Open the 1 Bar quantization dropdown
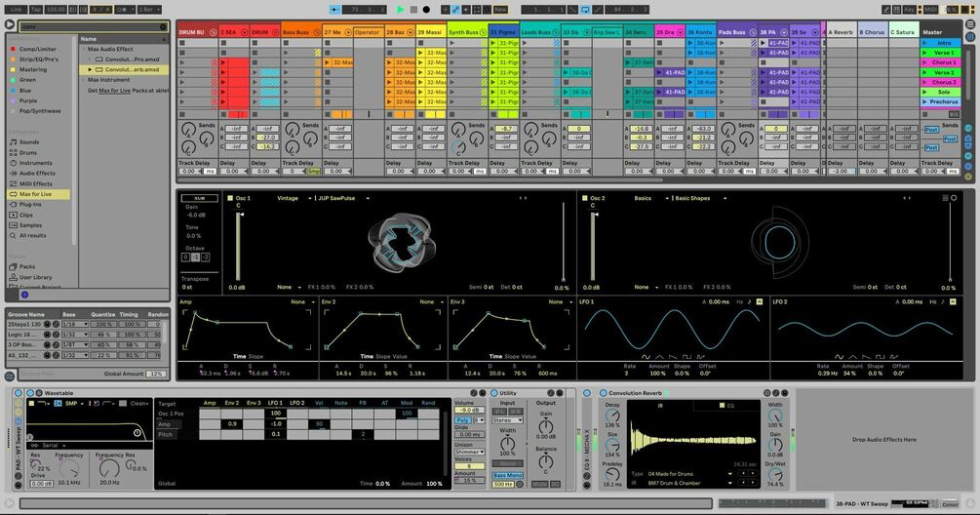Image resolution: width=980 pixels, height=515 pixels. (x=148, y=10)
